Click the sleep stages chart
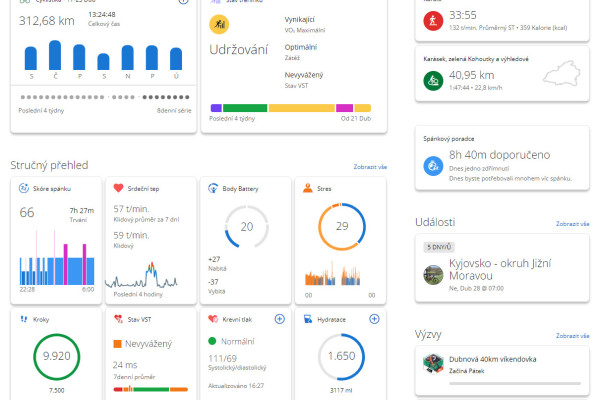Viewport: 600px width, 400px height. [x=57, y=258]
